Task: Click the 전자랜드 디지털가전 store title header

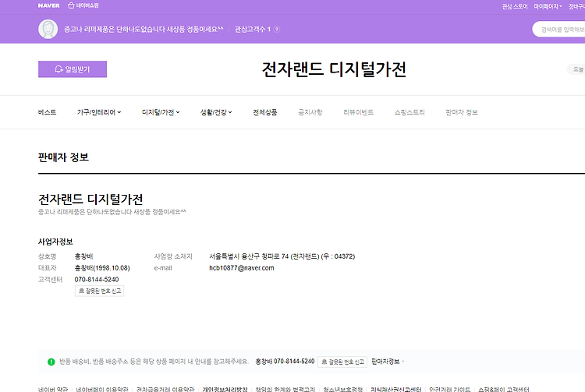Action: (334, 69)
